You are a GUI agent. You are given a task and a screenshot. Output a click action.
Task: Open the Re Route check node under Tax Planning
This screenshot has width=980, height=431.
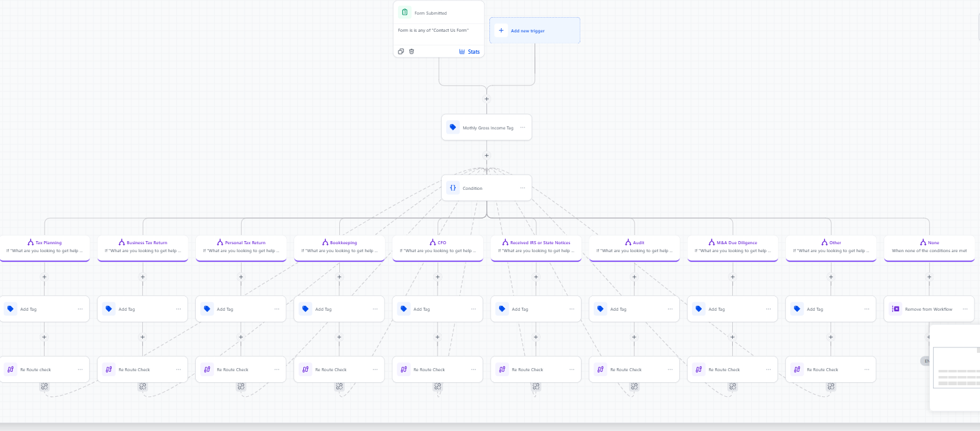pyautogui.click(x=45, y=369)
